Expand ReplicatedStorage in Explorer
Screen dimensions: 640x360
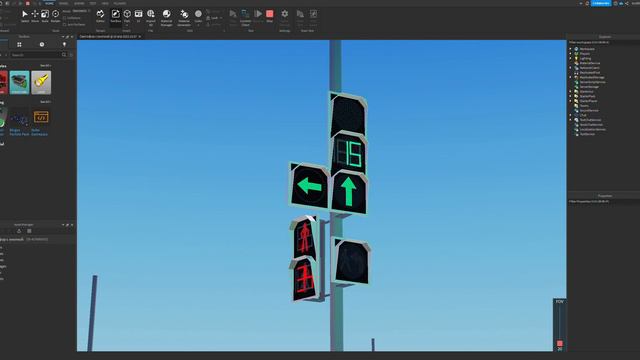pyautogui.click(x=571, y=77)
